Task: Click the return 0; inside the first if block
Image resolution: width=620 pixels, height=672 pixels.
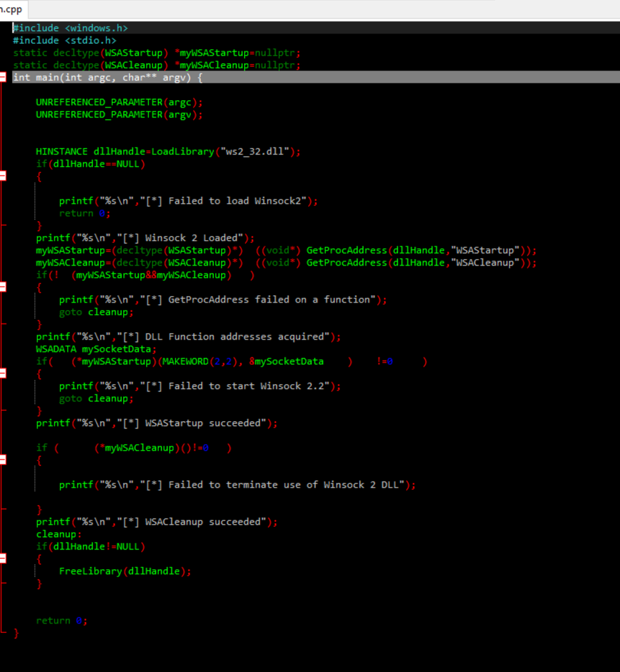Action: (85, 213)
